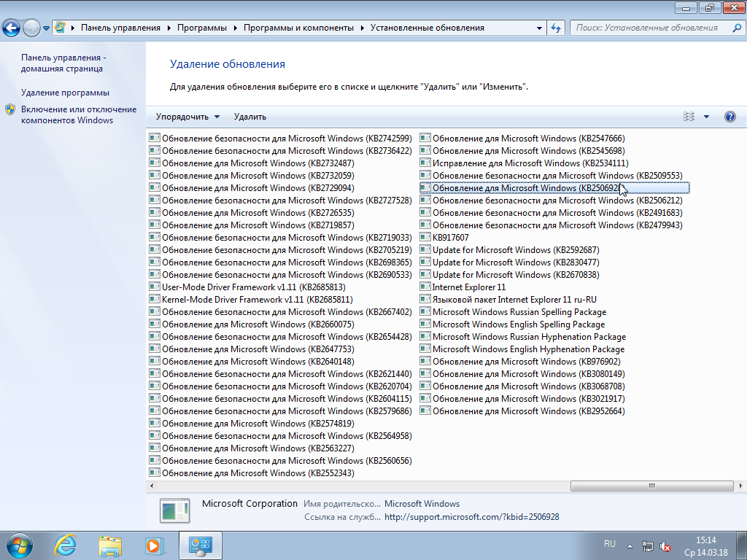Select the icon of KB917607 entry
The image size is (747, 560).
[x=425, y=237]
